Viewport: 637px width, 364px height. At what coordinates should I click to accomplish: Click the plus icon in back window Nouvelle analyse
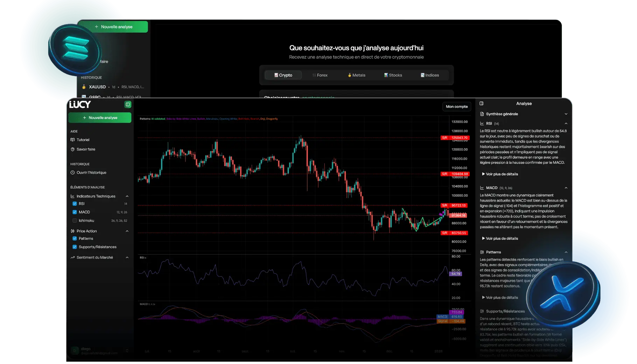click(x=97, y=27)
